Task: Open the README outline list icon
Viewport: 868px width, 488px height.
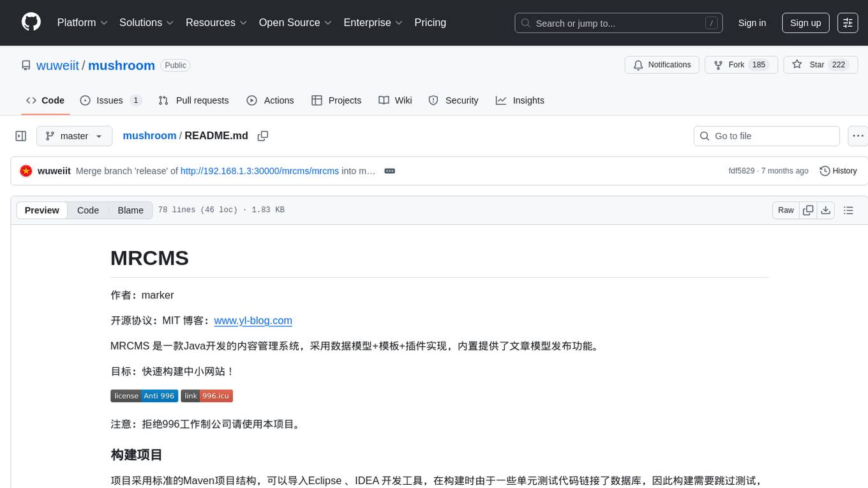Action: 848,210
